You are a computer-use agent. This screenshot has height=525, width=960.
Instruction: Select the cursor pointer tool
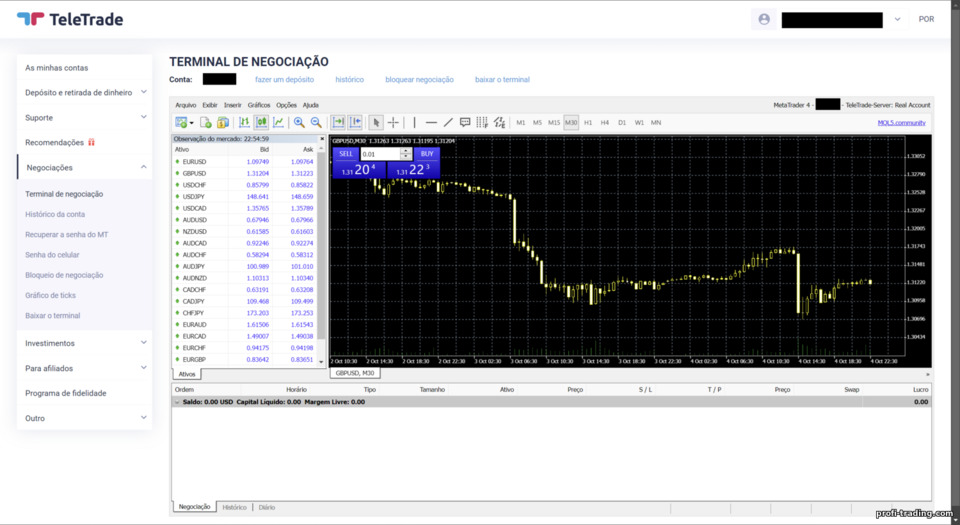click(x=376, y=122)
